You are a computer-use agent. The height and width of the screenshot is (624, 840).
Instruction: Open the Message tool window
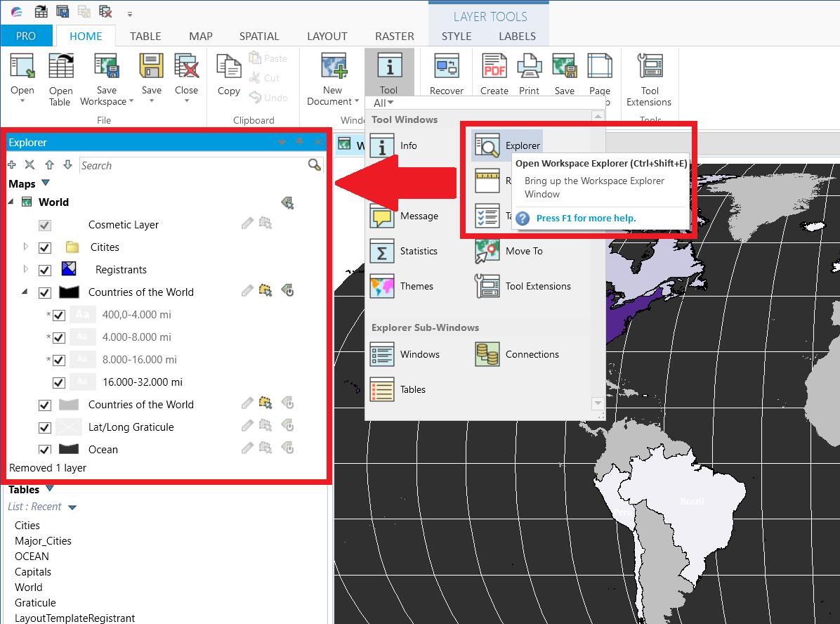pyautogui.click(x=404, y=216)
